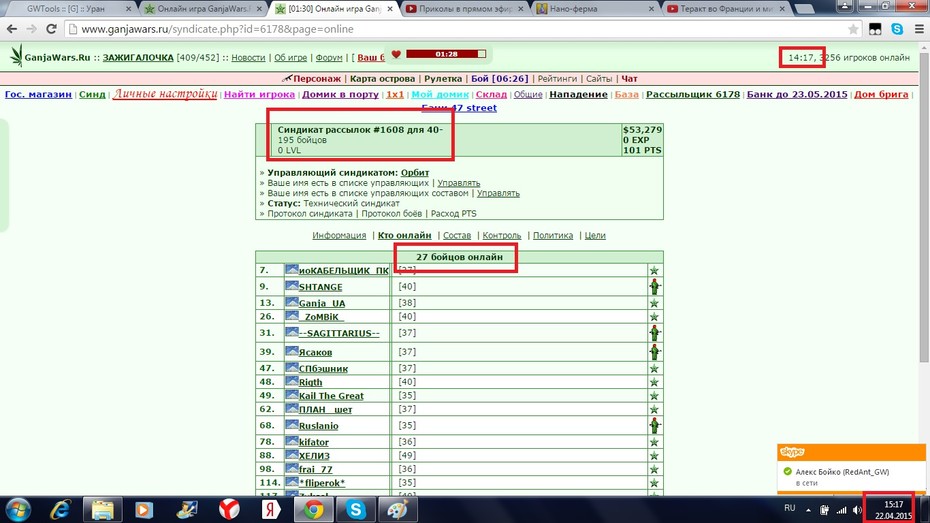Open the Дом брига link
This screenshot has height=523, width=930.
tap(881, 94)
